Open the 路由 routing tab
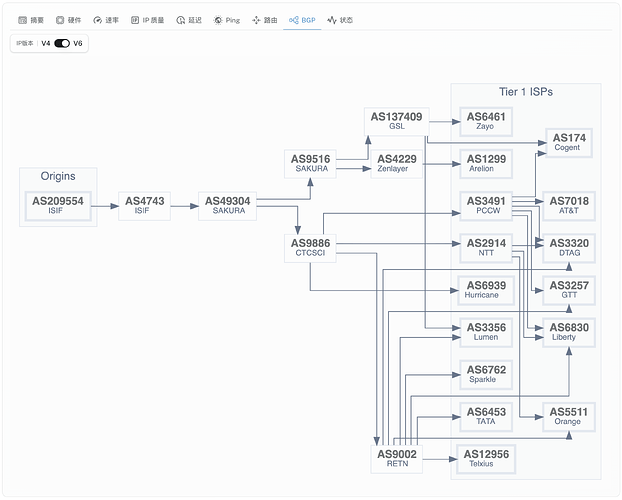 (265, 20)
